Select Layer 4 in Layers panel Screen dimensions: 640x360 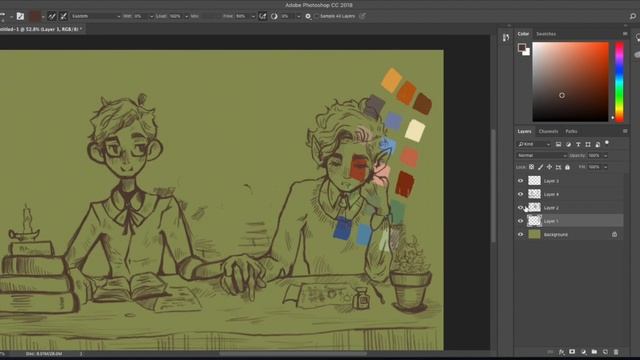coord(569,194)
